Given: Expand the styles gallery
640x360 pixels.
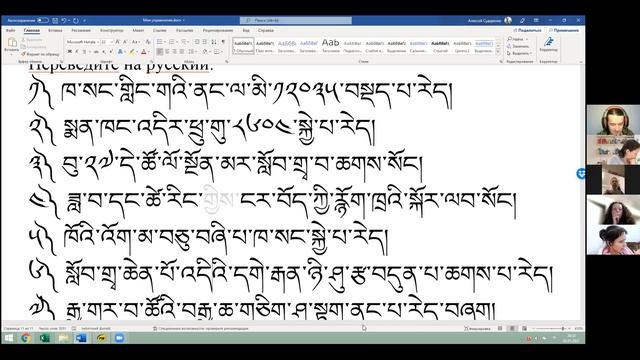Looking at the screenshot, I should 498,52.
